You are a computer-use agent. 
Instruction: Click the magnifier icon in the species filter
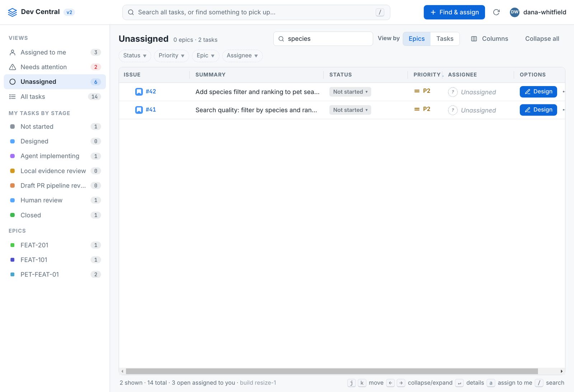281,39
